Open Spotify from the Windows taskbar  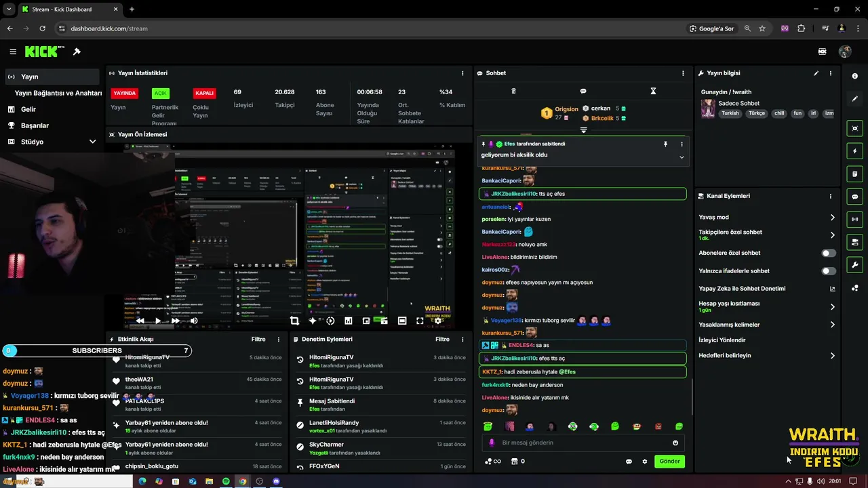pos(226,481)
